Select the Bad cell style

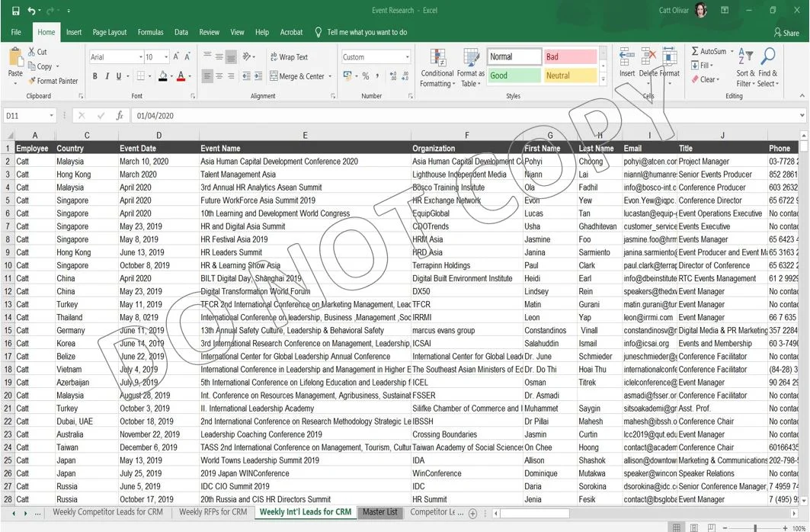[x=570, y=57]
